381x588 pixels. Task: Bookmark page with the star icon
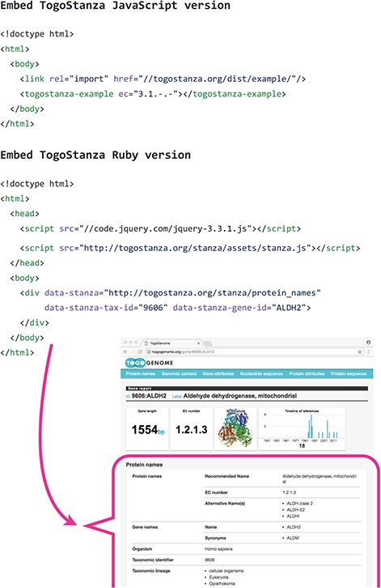tap(360, 352)
